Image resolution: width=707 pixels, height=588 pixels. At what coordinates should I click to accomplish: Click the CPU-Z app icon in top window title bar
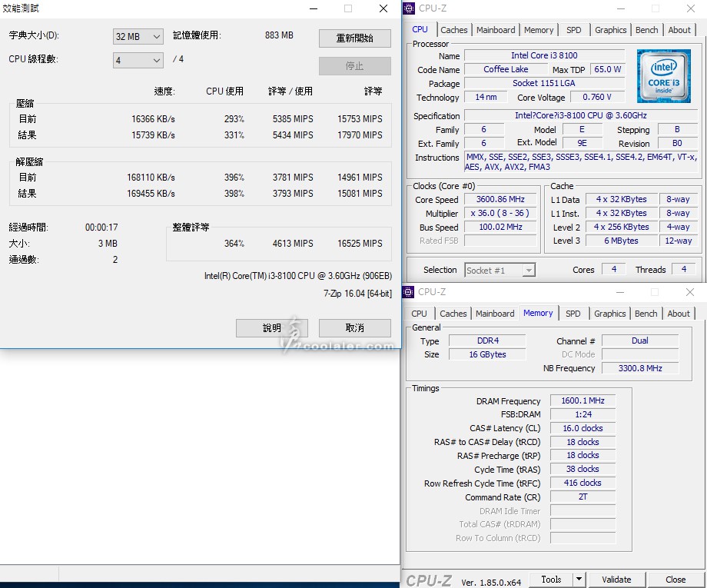click(409, 8)
